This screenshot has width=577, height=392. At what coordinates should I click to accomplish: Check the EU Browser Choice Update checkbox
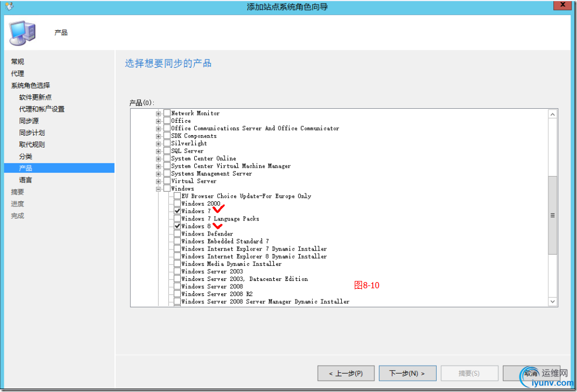177,196
